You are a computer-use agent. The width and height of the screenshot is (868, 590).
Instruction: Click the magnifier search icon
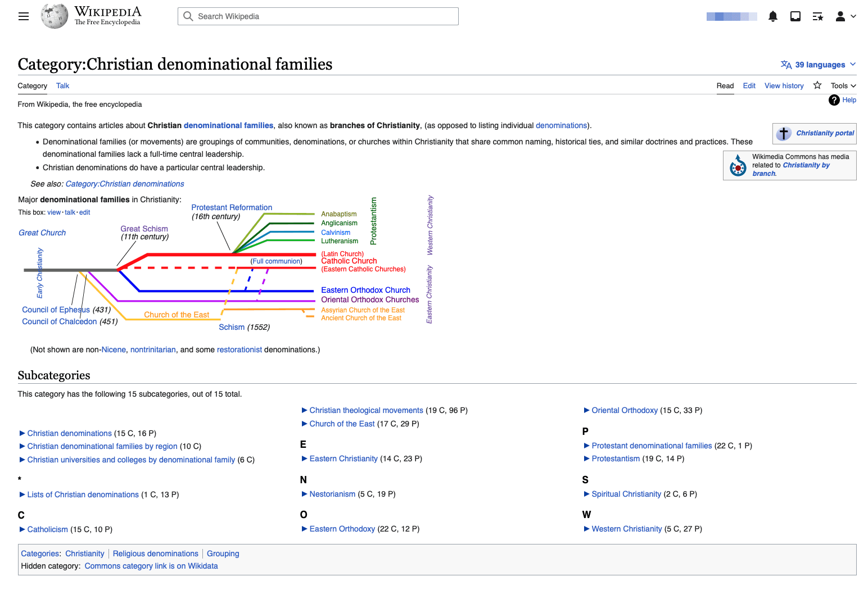188,16
